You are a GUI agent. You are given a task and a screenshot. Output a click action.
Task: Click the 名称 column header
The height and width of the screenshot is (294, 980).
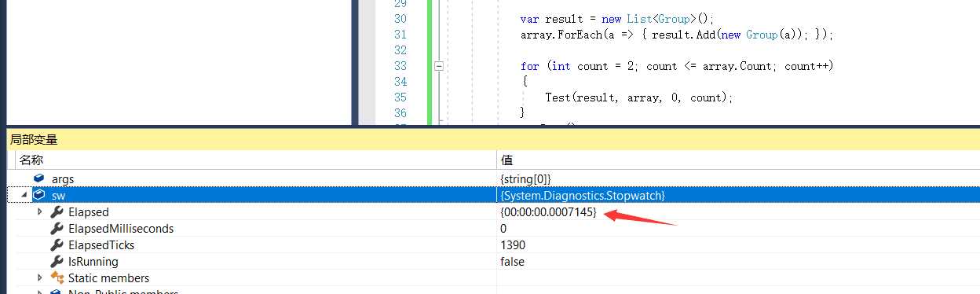(31, 160)
